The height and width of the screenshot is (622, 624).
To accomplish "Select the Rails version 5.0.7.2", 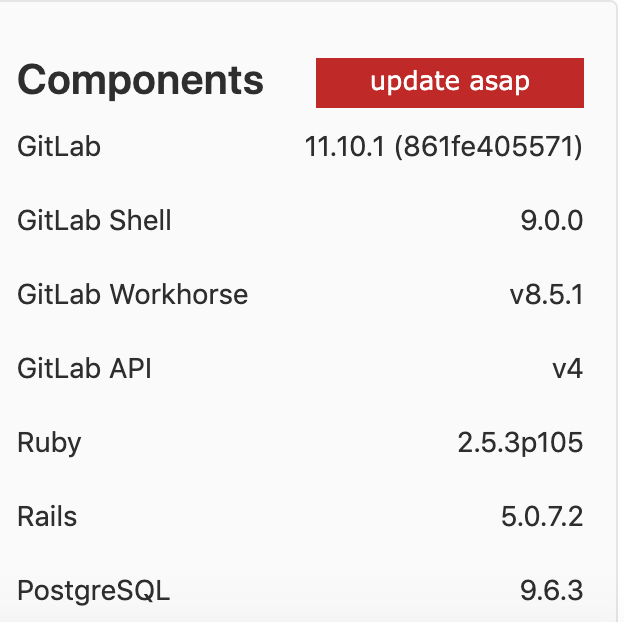I will pyautogui.click(x=542, y=517).
